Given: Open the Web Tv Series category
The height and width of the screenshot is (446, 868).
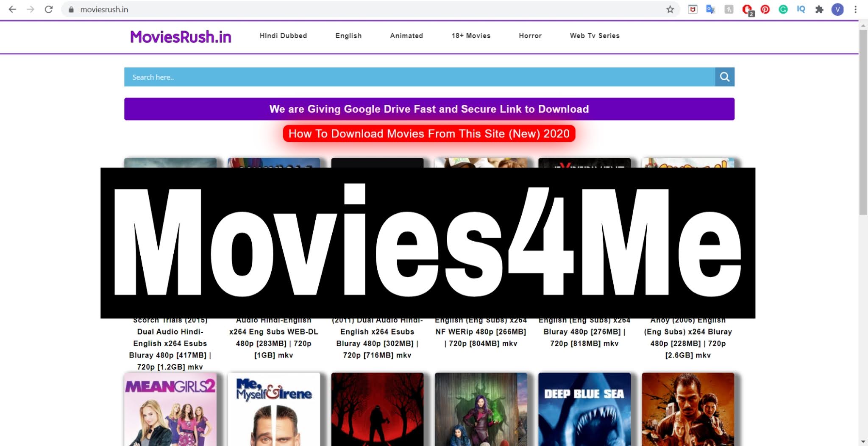Looking at the screenshot, I should pyautogui.click(x=595, y=36).
